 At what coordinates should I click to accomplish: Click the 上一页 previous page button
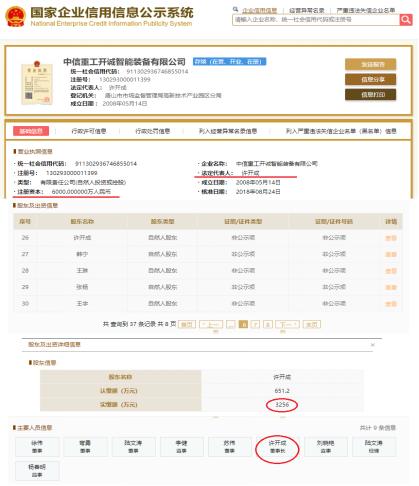[211, 324]
